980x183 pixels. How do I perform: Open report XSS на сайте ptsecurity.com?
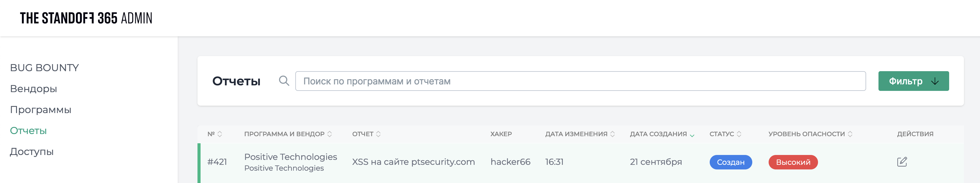(413, 162)
